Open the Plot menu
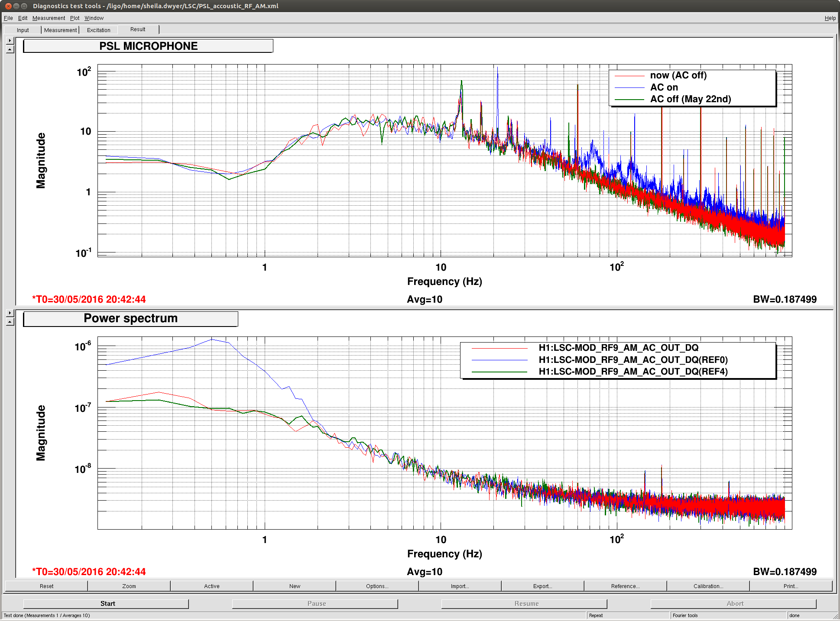 coord(75,18)
